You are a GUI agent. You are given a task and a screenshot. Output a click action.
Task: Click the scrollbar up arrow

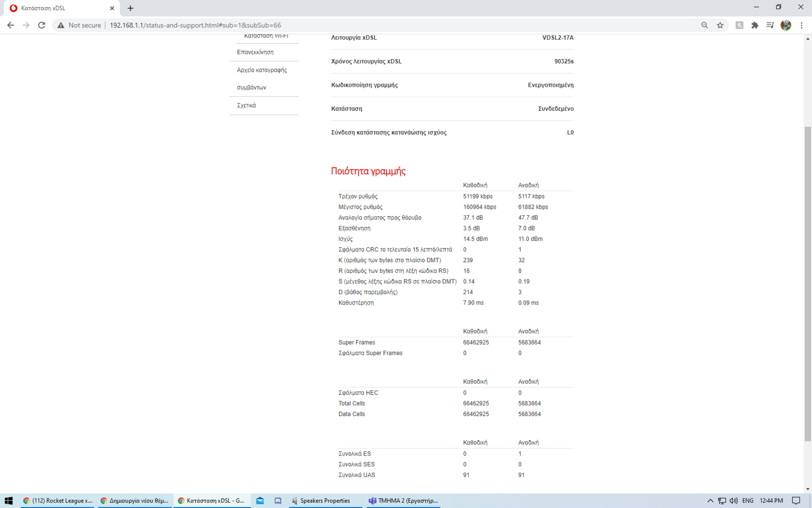point(808,39)
